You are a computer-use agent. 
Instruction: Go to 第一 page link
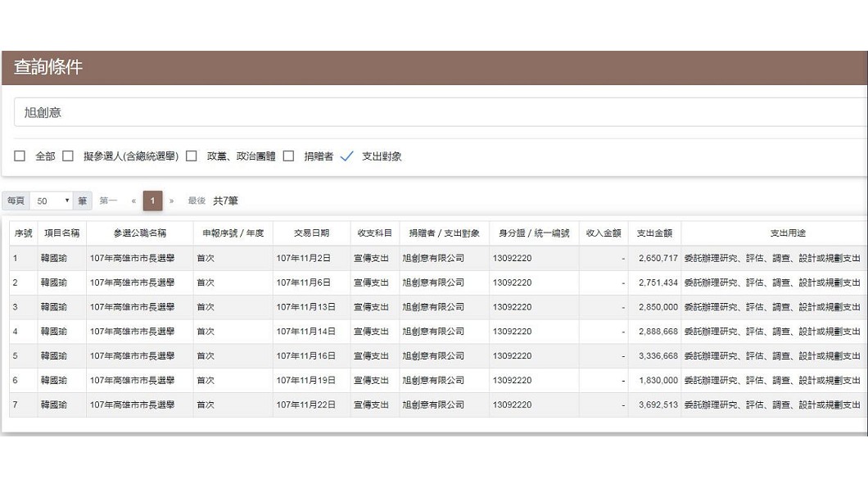click(108, 201)
